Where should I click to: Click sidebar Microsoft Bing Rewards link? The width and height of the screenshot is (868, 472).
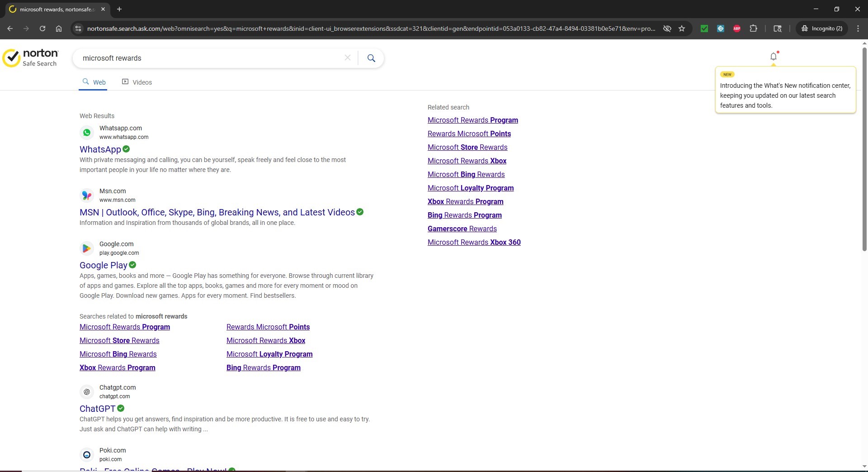(x=466, y=174)
